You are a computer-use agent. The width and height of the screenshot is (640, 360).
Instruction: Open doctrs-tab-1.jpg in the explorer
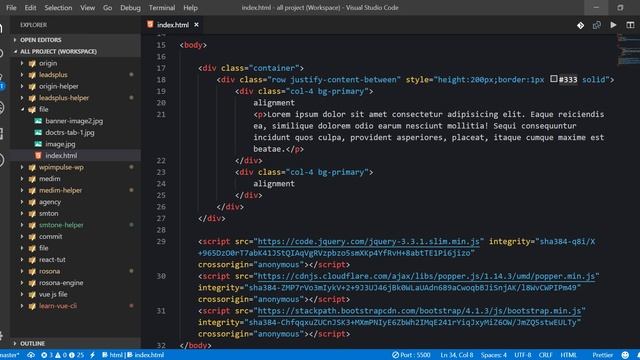coord(69,133)
